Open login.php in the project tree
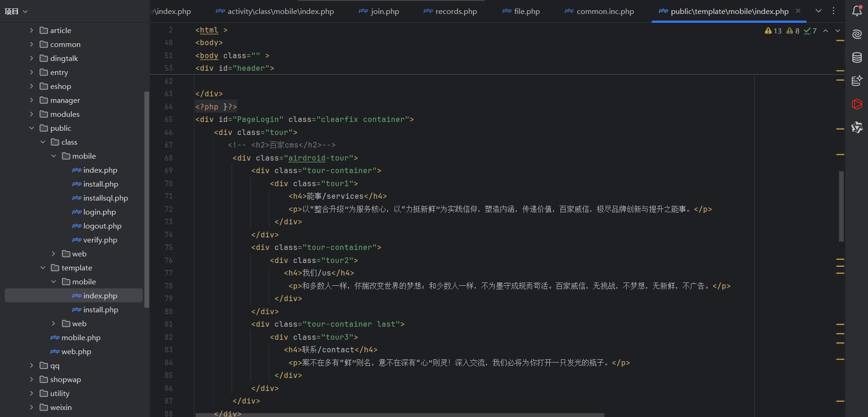The image size is (868, 417). (99, 212)
